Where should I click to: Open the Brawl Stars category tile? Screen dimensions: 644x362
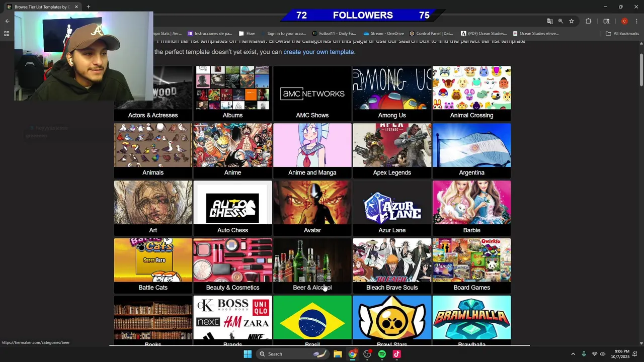[392, 320]
